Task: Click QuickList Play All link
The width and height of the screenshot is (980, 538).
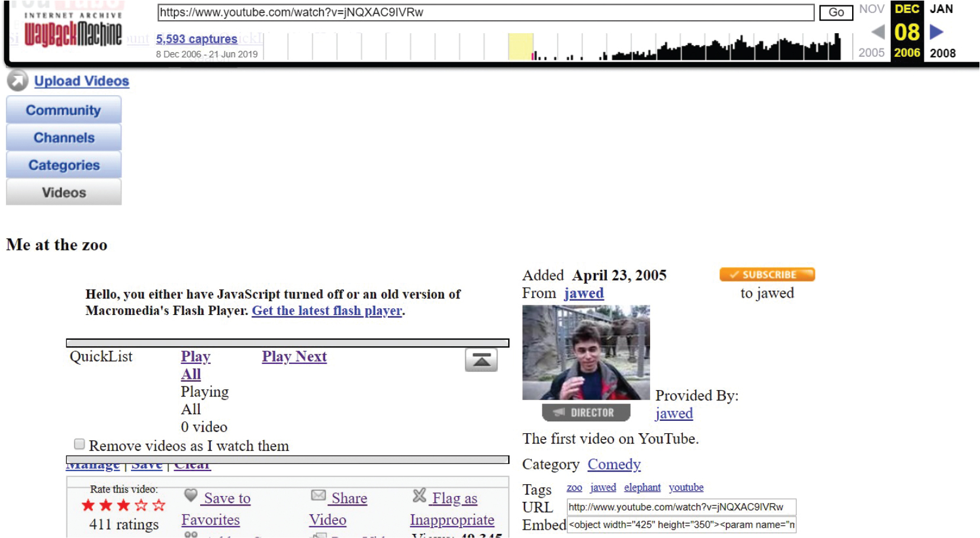Action: [195, 365]
